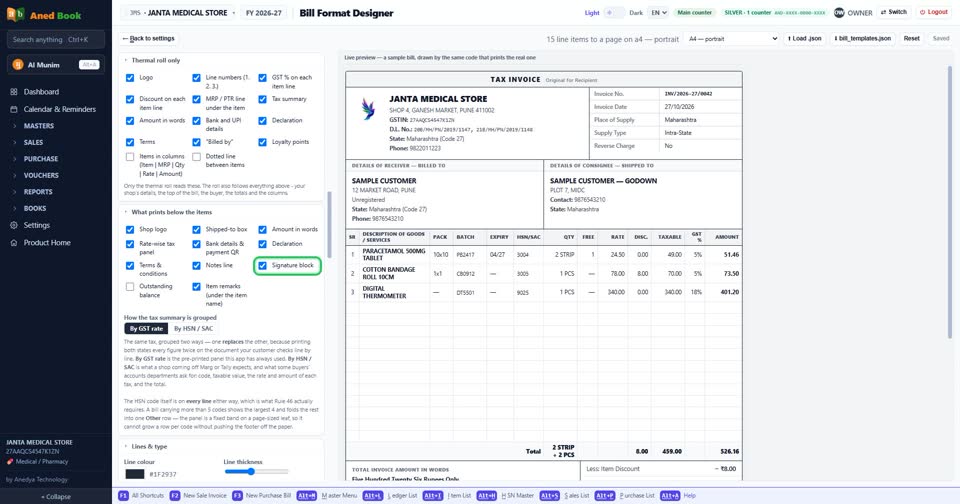Collapse the sidebar with Collapse button

point(56,497)
